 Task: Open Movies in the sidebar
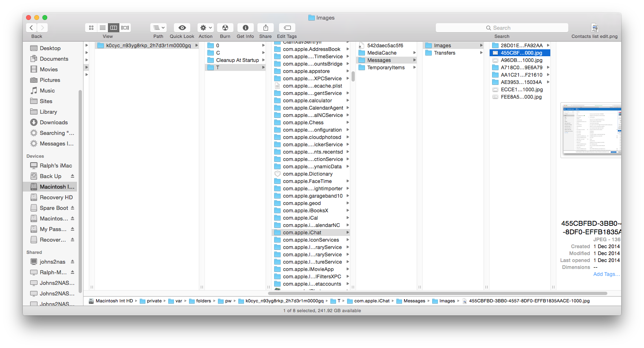click(x=48, y=69)
